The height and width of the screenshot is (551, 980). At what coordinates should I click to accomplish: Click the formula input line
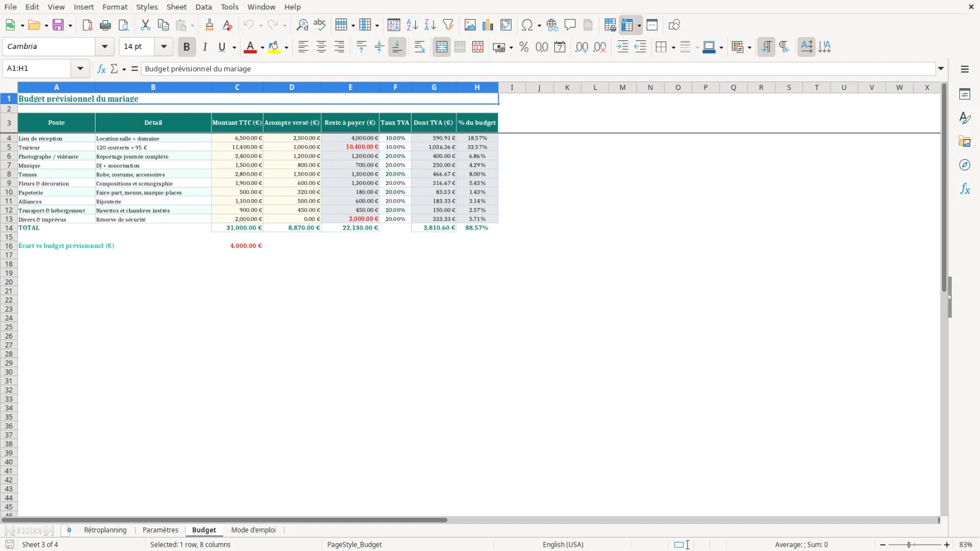coord(538,69)
